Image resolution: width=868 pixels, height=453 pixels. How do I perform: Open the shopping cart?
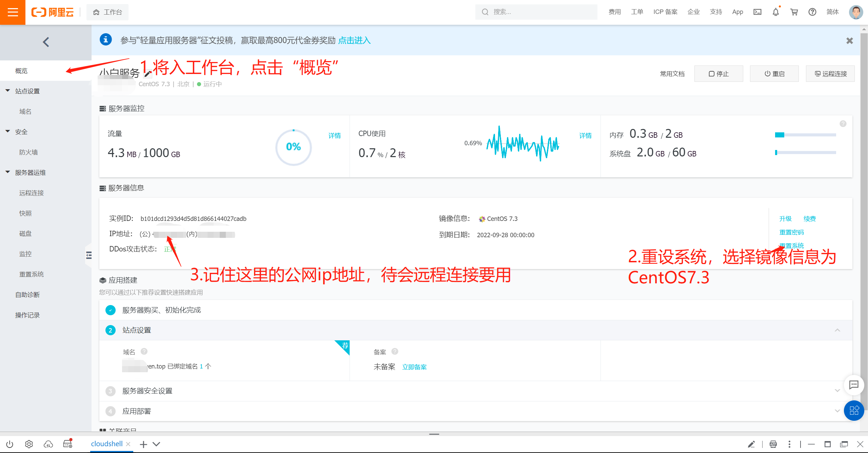794,12
